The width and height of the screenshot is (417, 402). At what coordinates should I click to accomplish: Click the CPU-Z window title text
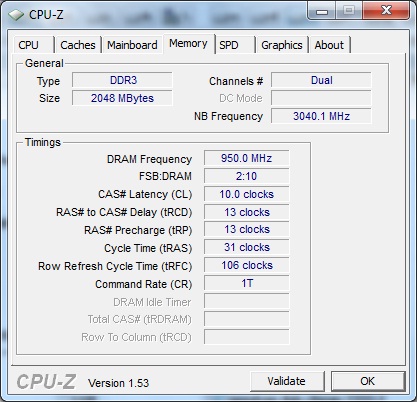46,15
